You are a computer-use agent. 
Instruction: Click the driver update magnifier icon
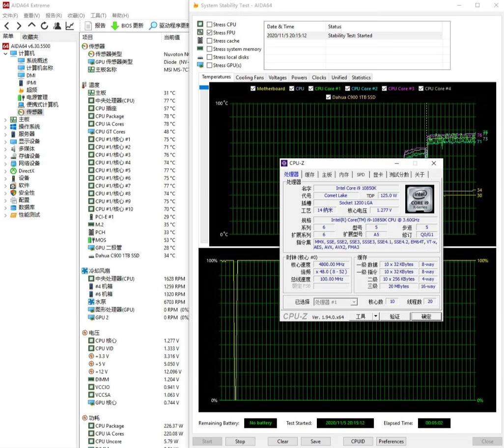pyautogui.click(x=153, y=26)
